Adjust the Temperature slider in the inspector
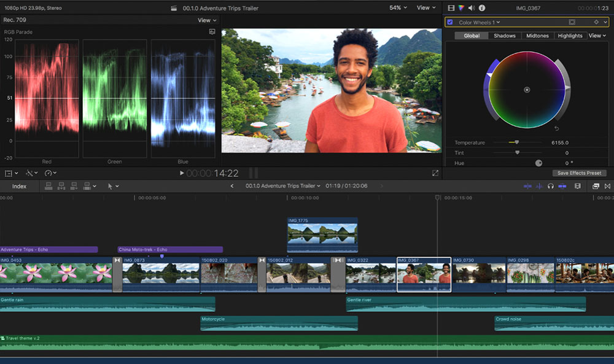 point(516,142)
